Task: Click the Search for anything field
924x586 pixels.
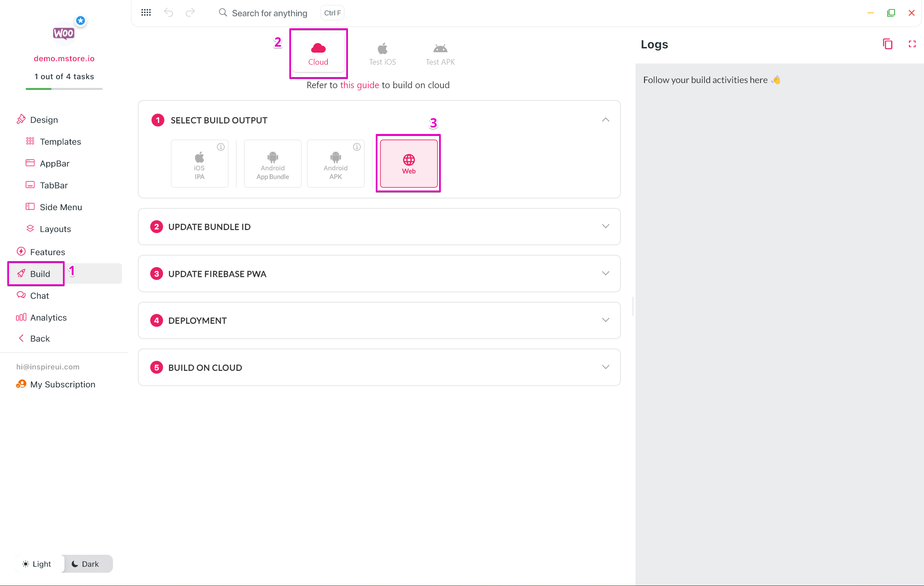Action: tap(269, 13)
